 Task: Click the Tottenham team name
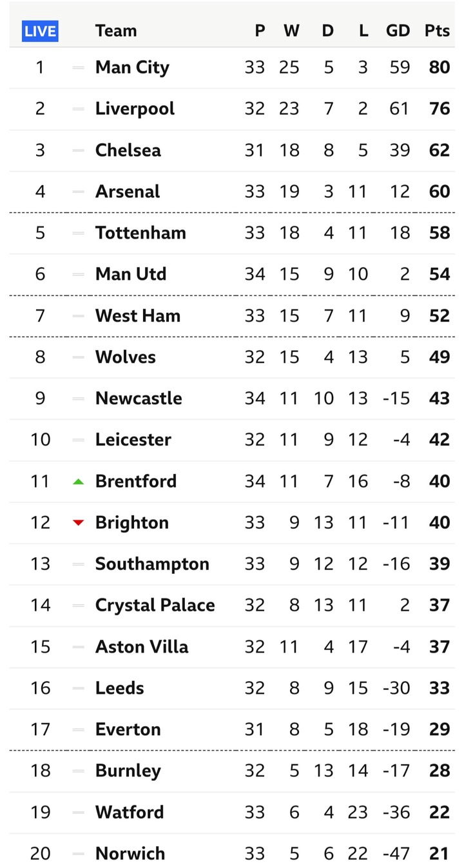(140, 233)
